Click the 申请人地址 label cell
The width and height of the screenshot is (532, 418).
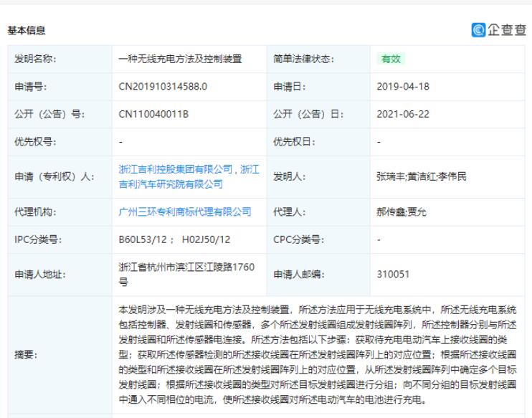[60, 274]
